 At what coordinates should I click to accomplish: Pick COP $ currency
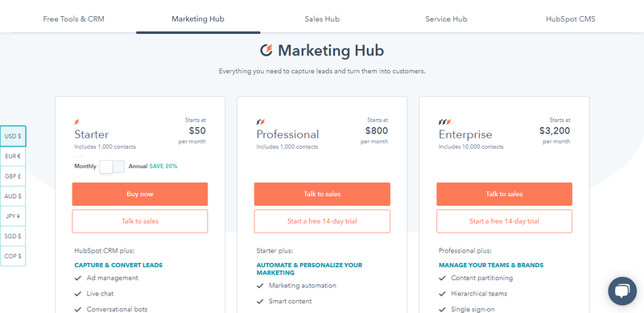(13, 257)
